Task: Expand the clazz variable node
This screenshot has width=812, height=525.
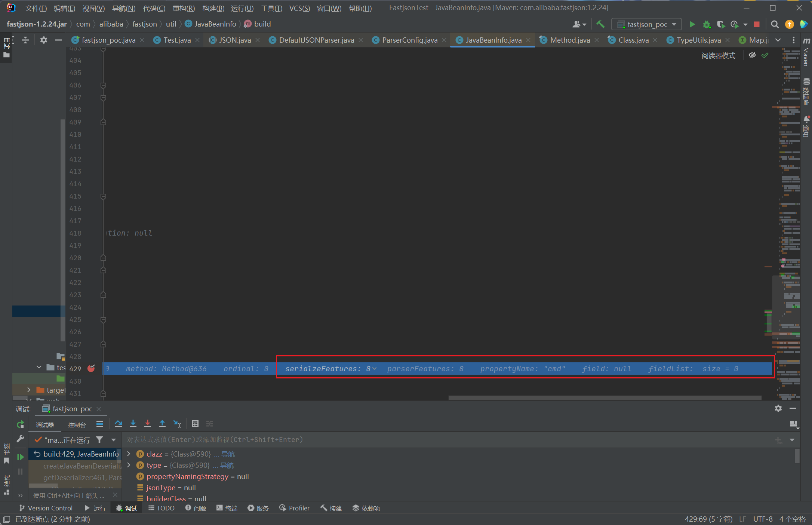Action: 129,454
